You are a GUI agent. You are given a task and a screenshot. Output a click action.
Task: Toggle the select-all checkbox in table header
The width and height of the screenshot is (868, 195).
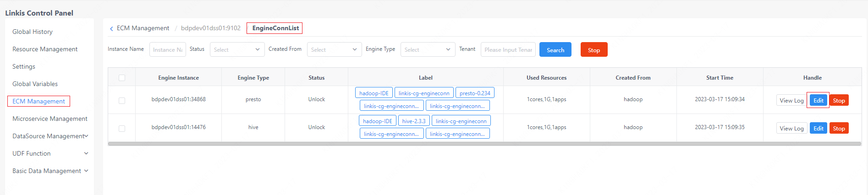coord(122,78)
